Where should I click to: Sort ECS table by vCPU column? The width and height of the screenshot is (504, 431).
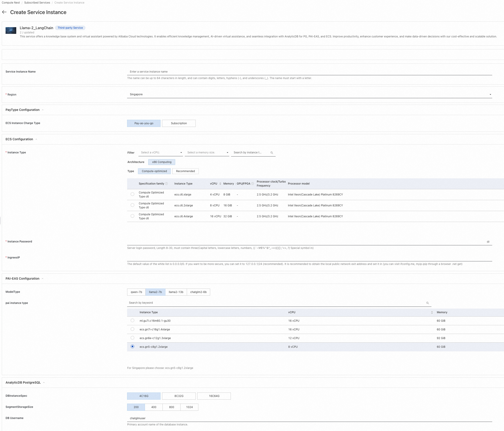pos(220,184)
